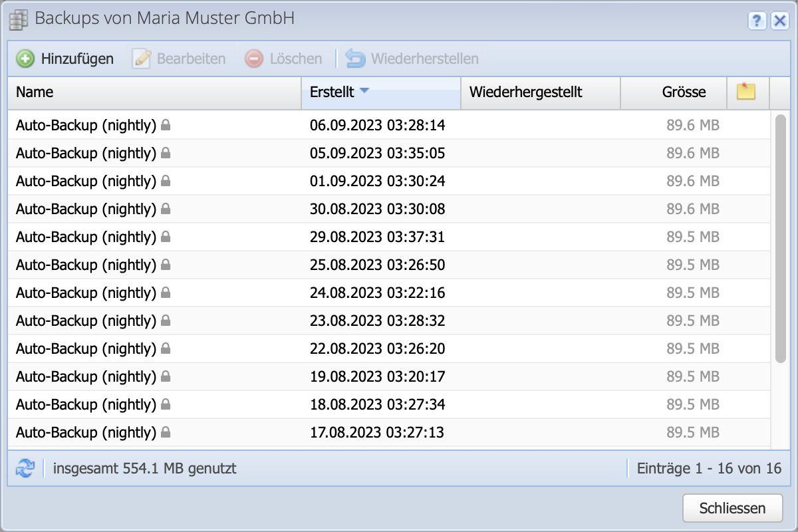Click the entries counter showing 1 - 16 von 16

point(708,468)
